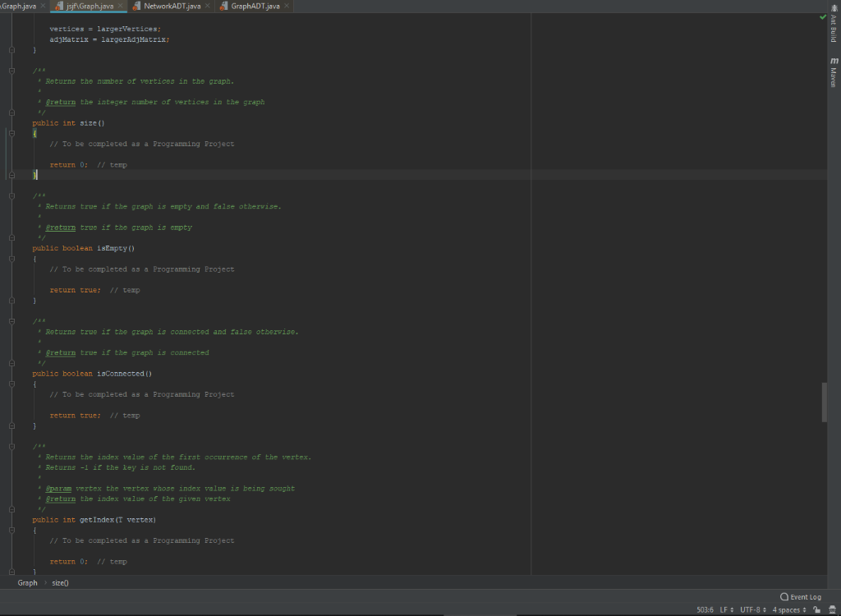Image resolution: width=841 pixels, height=616 pixels.
Task: Click the 'public int getIndex(T vertex)' declaration
Action: click(94, 520)
